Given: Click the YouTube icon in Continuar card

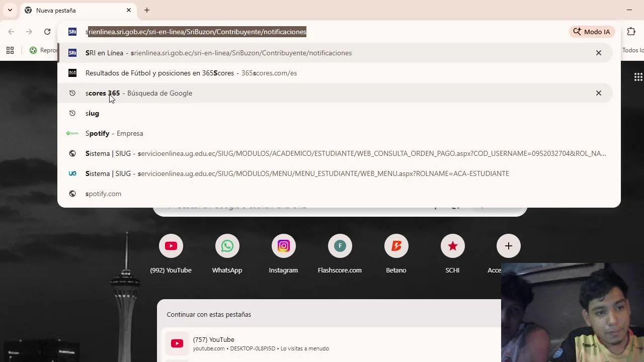Looking at the screenshot, I should click(x=177, y=343).
